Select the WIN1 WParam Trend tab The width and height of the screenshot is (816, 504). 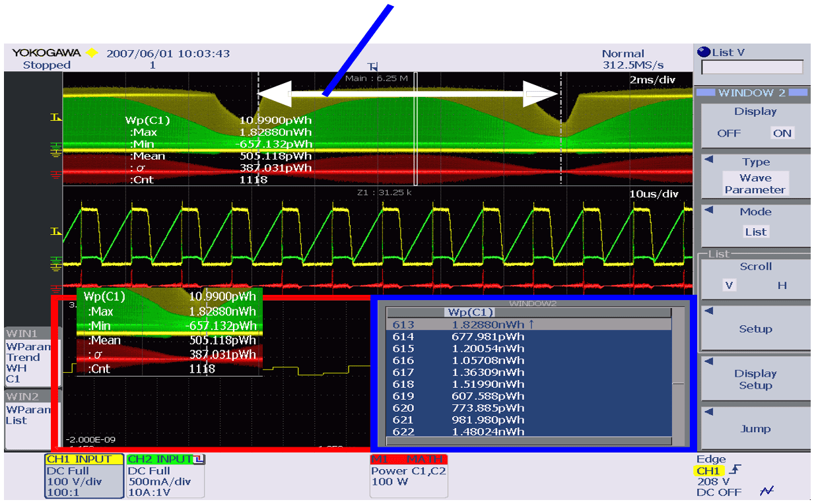click(x=31, y=357)
